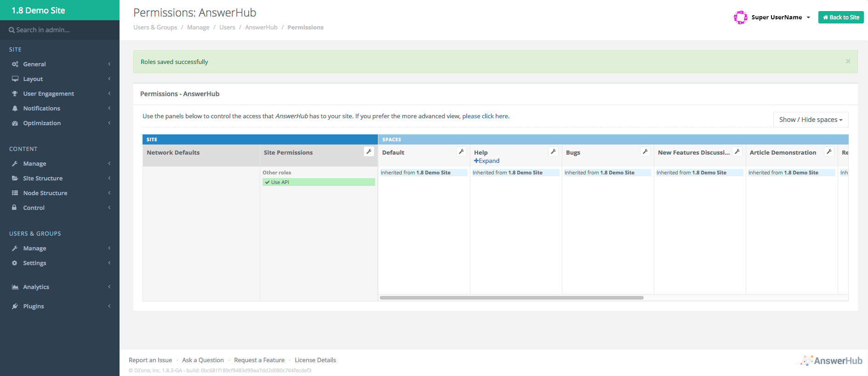The height and width of the screenshot is (376, 868).
Task: Go to AnswerHub breadcrumb link
Action: [x=261, y=28]
